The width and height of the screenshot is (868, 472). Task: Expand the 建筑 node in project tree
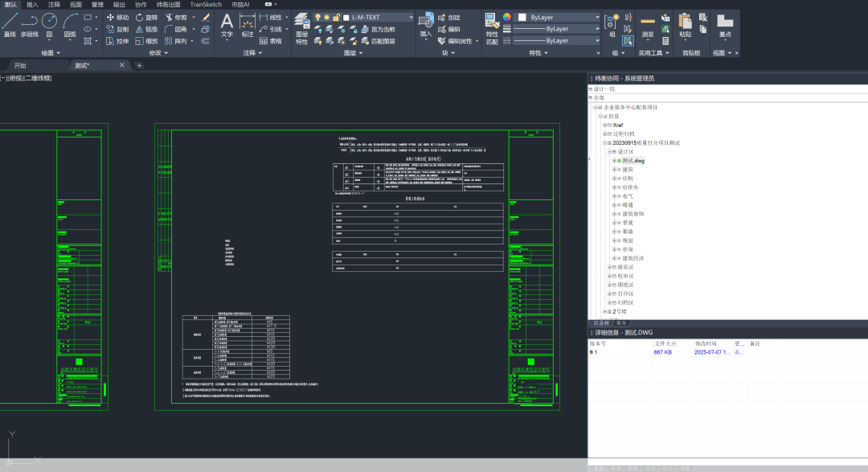click(614, 170)
